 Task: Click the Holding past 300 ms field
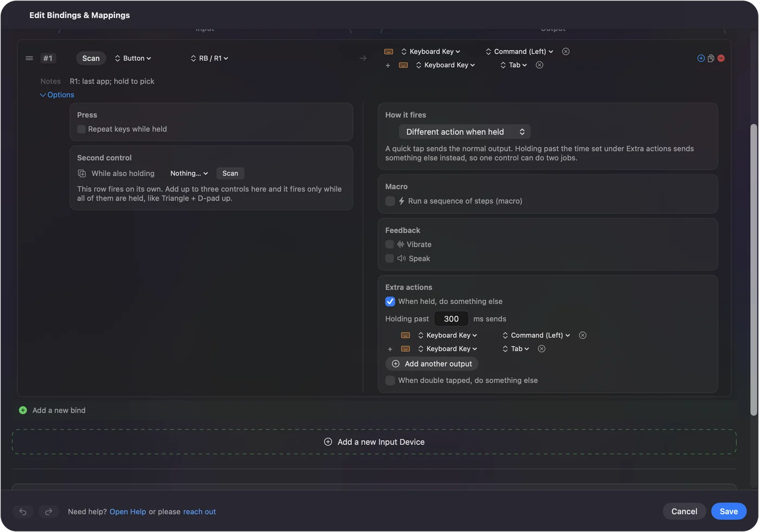click(451, 319)
